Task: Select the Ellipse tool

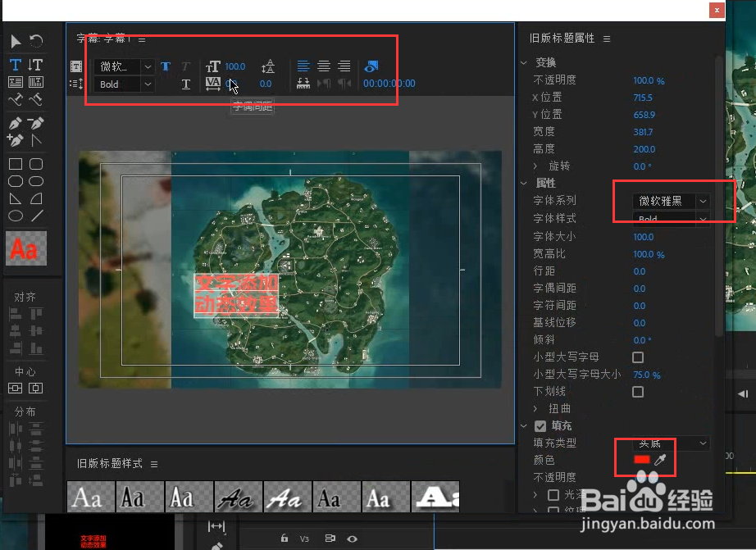Action: 16,216
